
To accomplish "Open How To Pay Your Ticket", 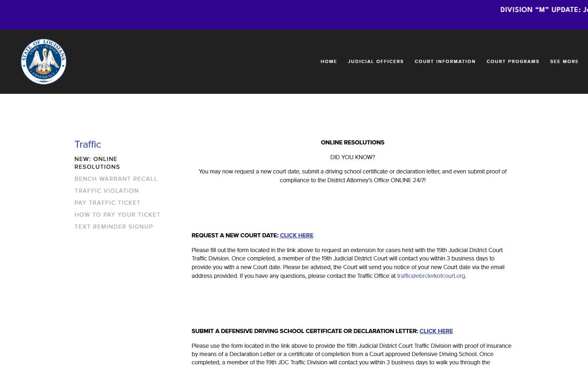I will click(117, 214).
